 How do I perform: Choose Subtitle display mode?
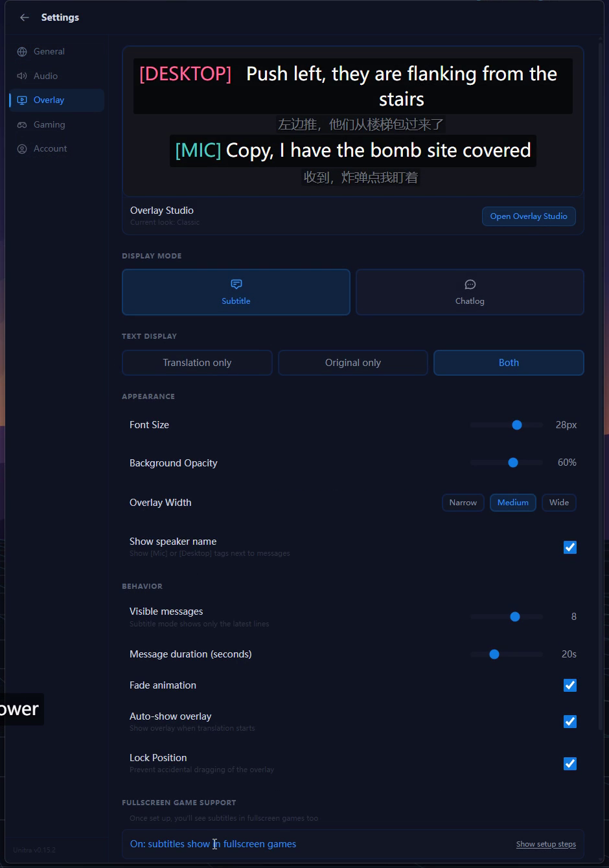tap(236, 292)
